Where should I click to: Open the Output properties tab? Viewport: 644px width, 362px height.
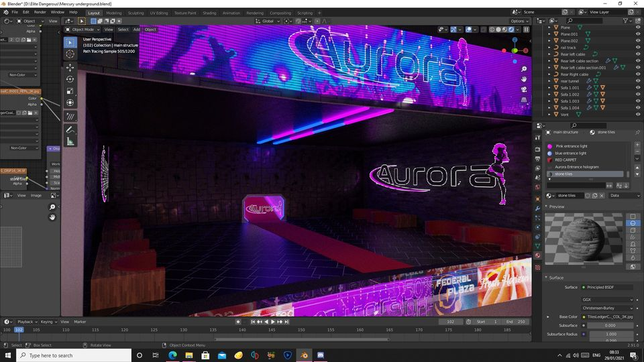pyautogui.click(x=537, y=159)
